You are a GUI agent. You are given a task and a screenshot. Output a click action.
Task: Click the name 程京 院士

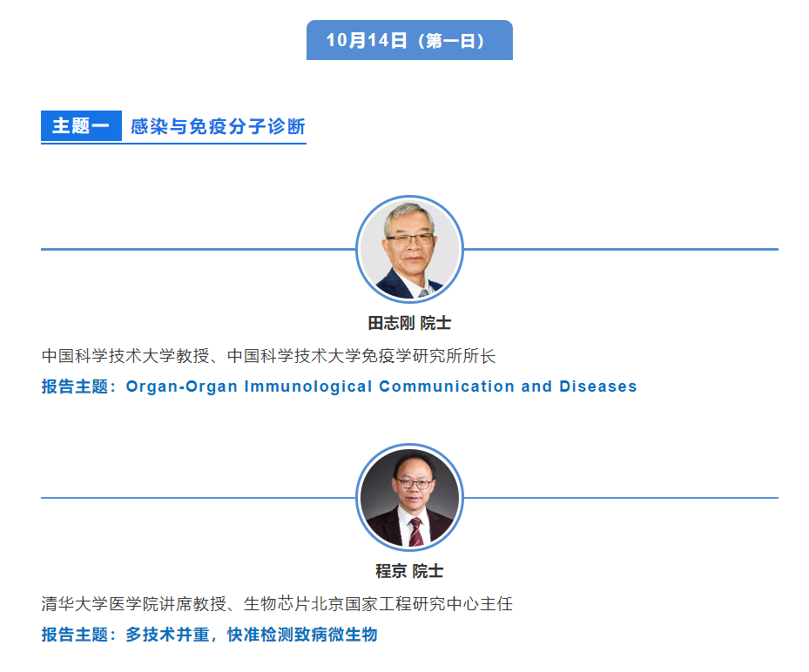coord(409,571)
